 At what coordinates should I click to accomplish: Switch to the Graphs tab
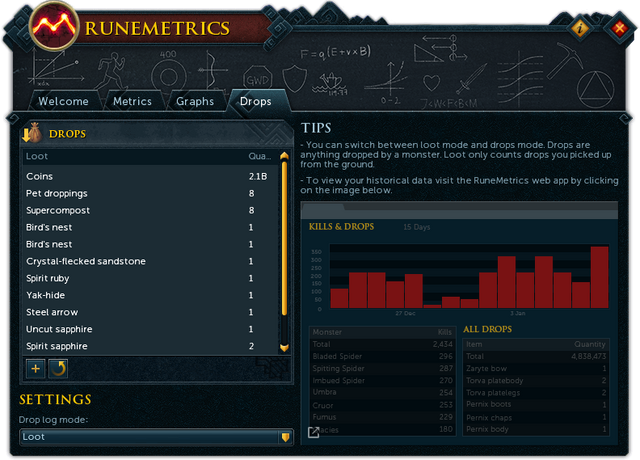pos(195,101)
